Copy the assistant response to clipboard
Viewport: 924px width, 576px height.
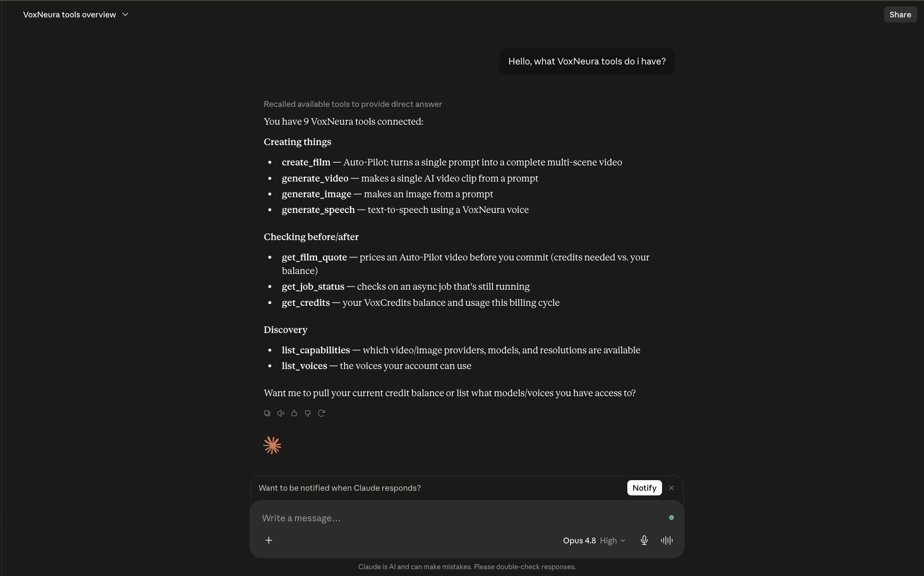tap(267, 413)
